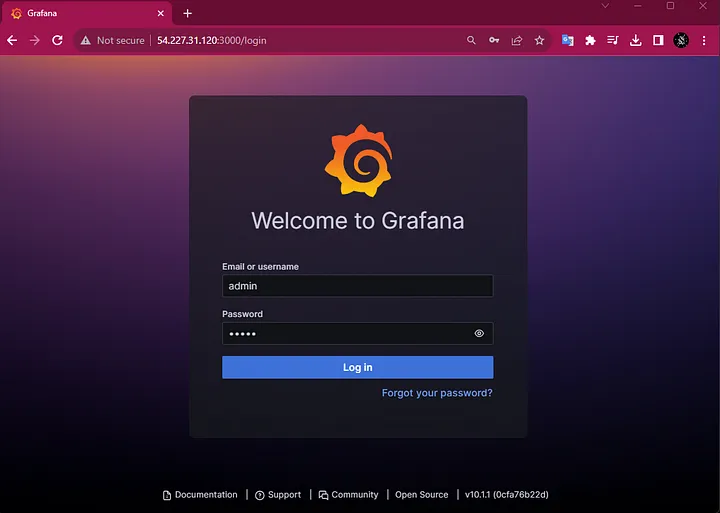Open media controls playlist icon
720x513 pixels.
pos(613,40)
